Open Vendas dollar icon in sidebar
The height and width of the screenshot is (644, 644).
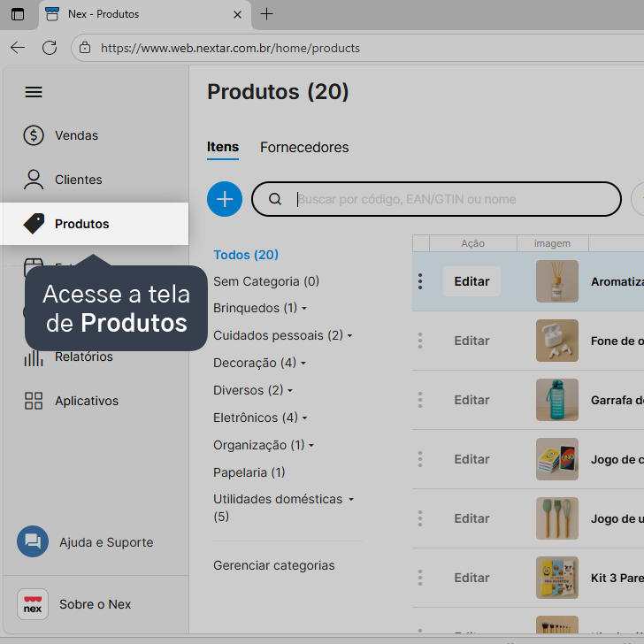coord(34,135)
